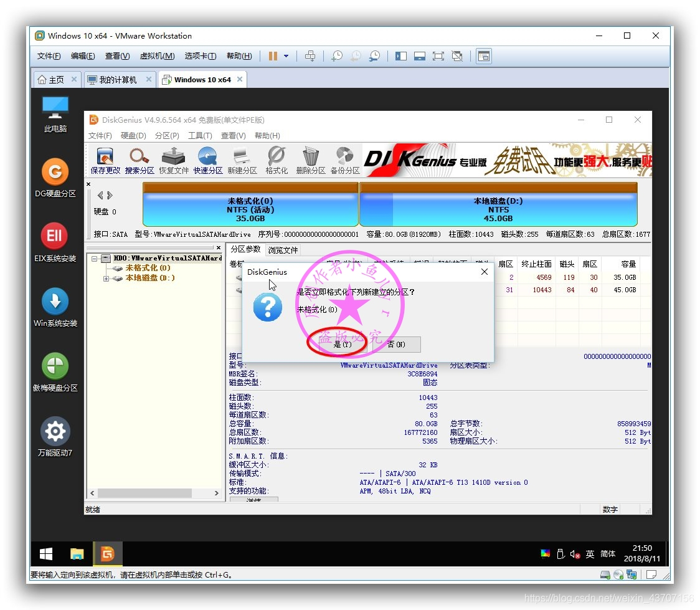Screen dimensions: 700x610
Task: Click 是(Y) to confirm formatting
Action: click(x=343, y=345)
